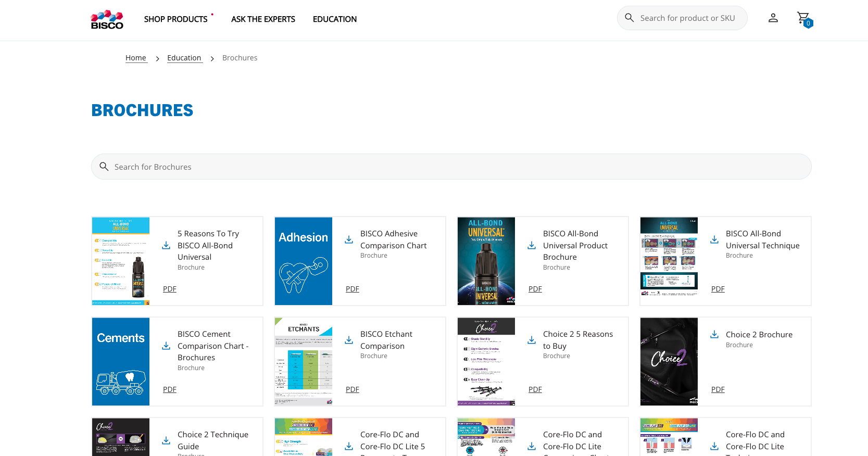Viewport: 868px width, 456px height.
Task: Open PDF link for All-Bond Universal Product Brochure
Action: [535, 289]
